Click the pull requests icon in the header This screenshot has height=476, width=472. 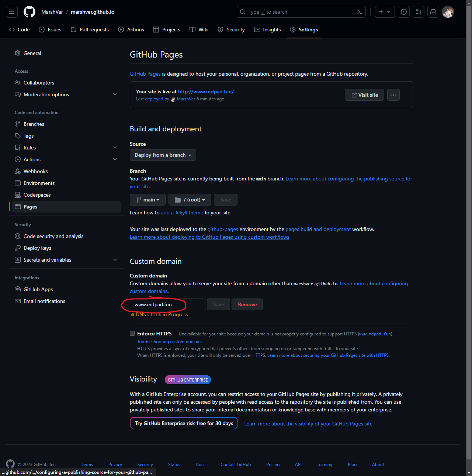tap(419, 11)
